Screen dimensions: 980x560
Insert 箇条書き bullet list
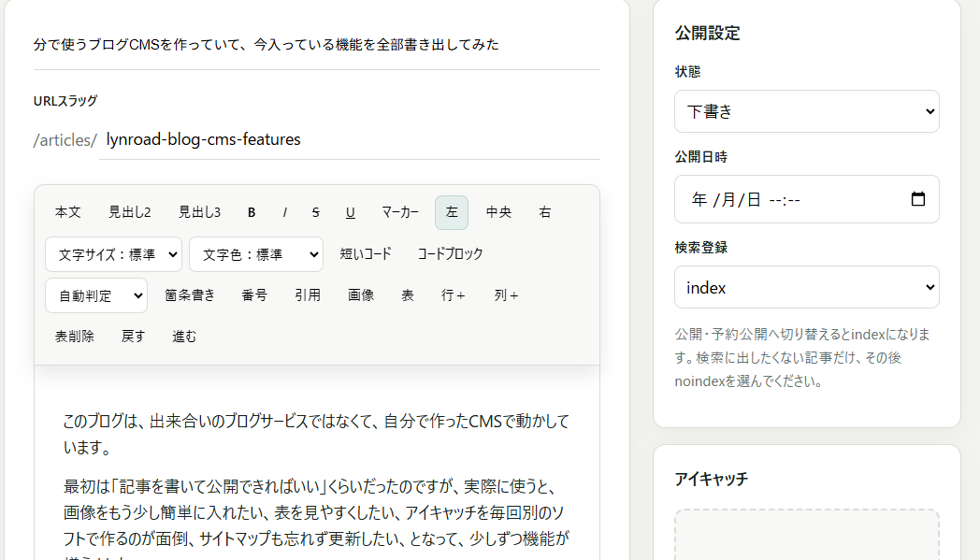(190, 295)
